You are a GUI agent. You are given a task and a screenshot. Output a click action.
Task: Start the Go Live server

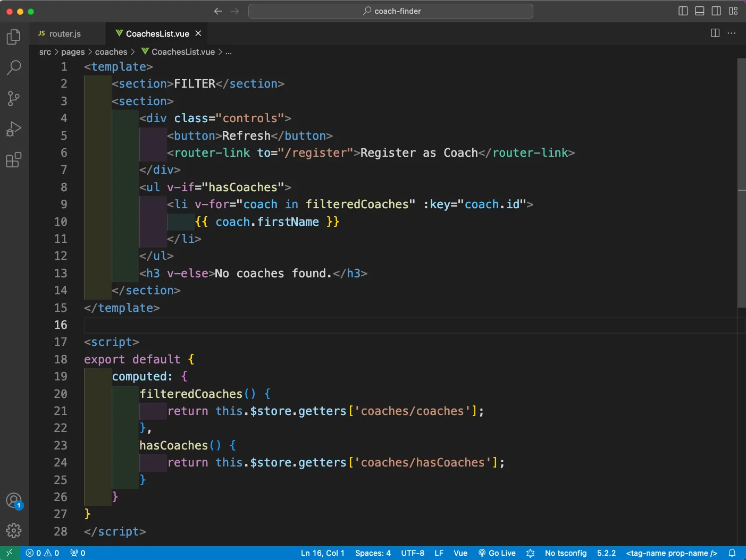point(497,553)
